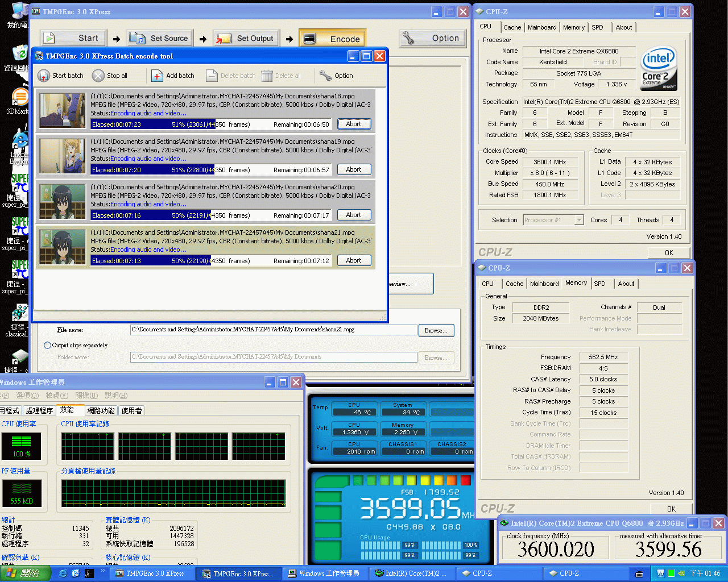Click the Start batch icon
Viewport: 728px width, 582px height.
44,76
